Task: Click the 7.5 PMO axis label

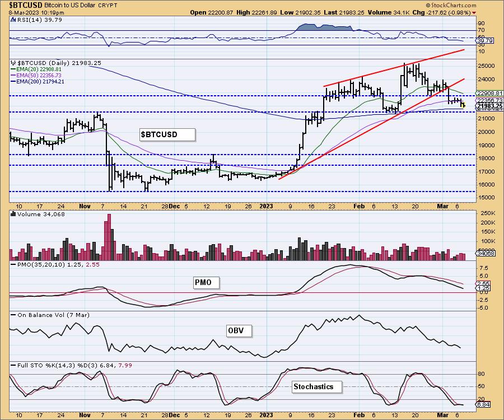Action: 484,268
